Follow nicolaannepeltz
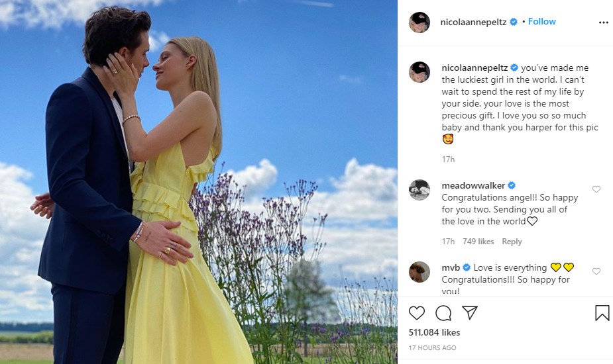Screen dimensions: 613x364 coord(542,21)
